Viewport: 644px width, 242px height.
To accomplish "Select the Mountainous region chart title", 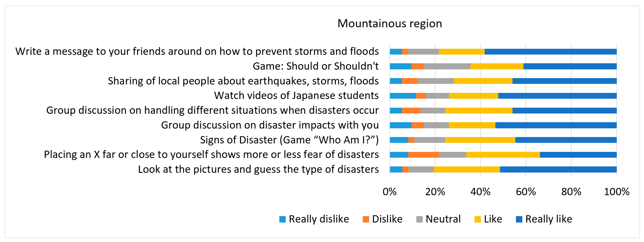I will point(390,23).
